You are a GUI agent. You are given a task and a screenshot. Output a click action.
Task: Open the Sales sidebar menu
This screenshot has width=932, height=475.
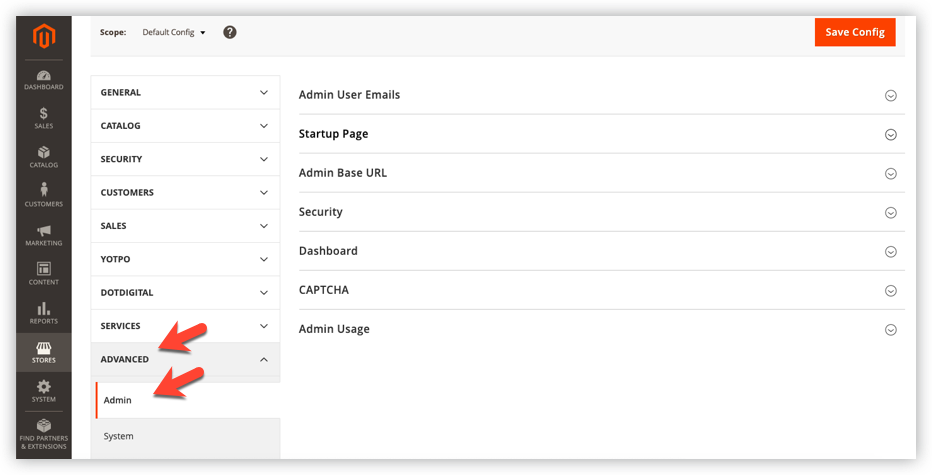43,118
